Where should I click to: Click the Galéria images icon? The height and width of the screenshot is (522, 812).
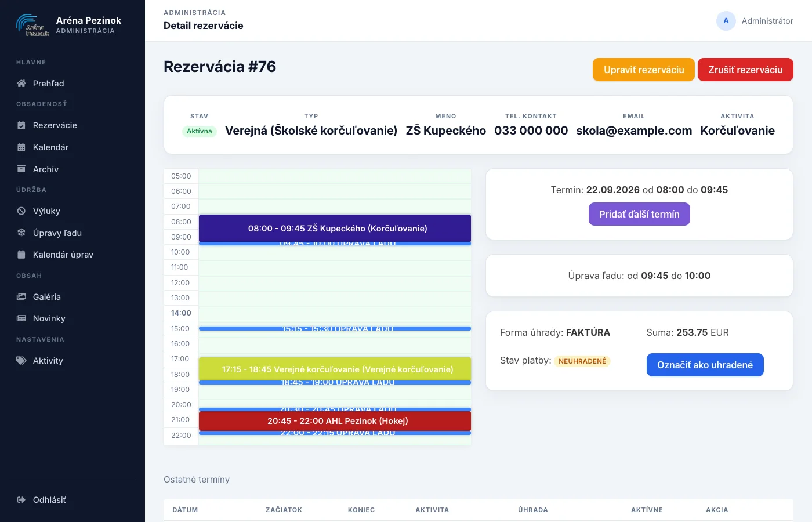[x=21, y=297]
